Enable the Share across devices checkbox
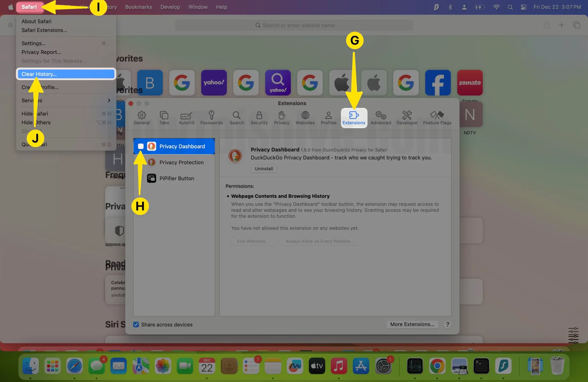 [x=136, y=324]
